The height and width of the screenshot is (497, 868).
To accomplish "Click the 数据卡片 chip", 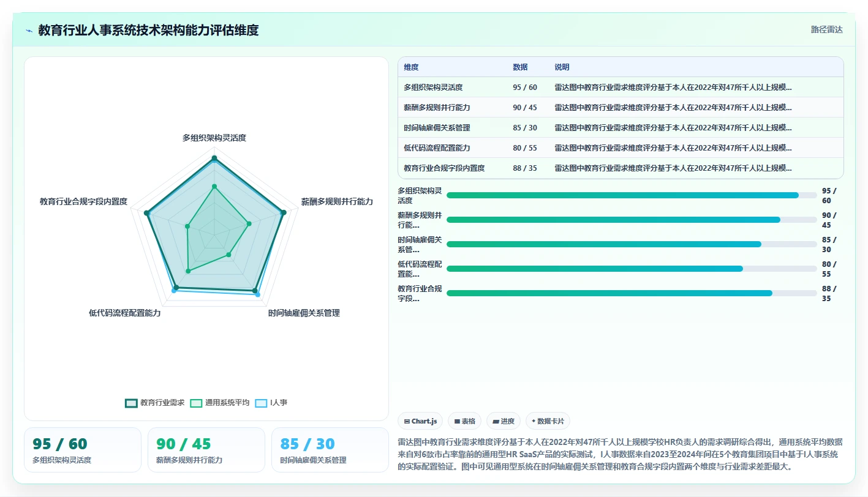I will 548,421.
